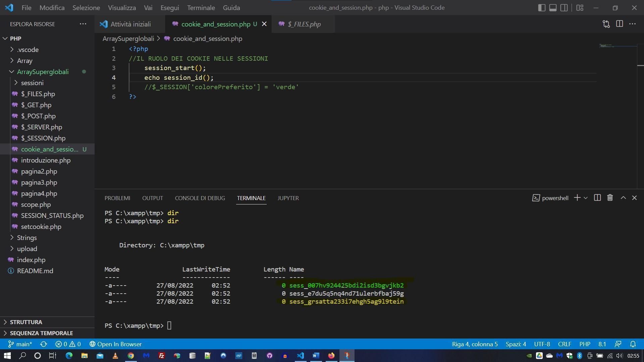Switch to OUTPUT panel tab

(x=153, y=198)
